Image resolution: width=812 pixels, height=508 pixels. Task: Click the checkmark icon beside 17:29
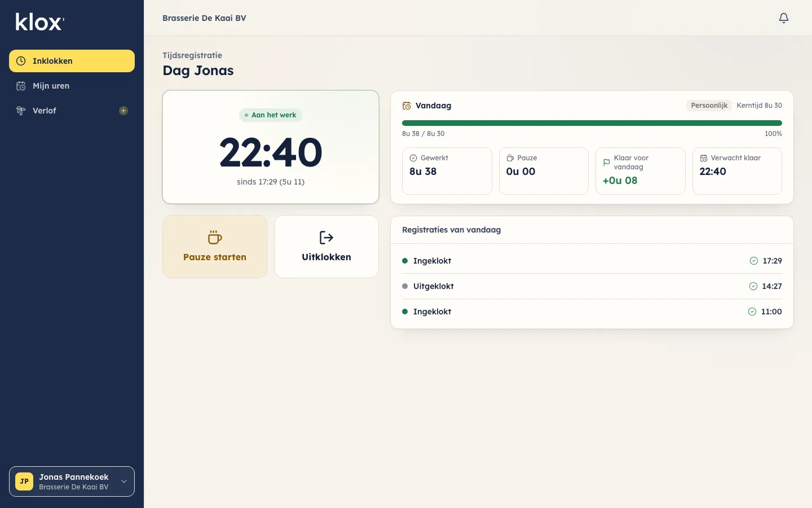(754, 261)
